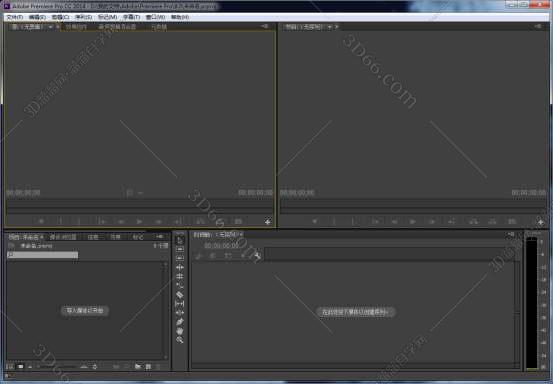
Task: Step forward one frame in Source monitor
Action: (159, 221)
